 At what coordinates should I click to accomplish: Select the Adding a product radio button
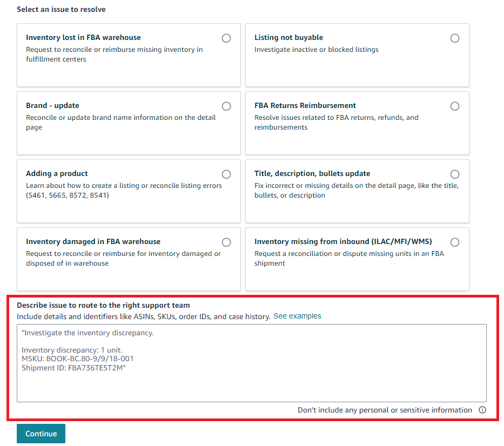click(226, 174)
